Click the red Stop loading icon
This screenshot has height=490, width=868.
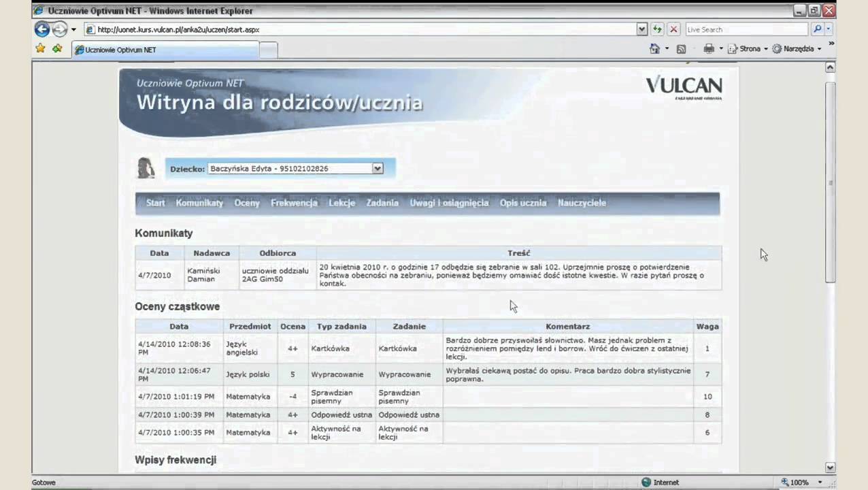click(x=673, y=29)
